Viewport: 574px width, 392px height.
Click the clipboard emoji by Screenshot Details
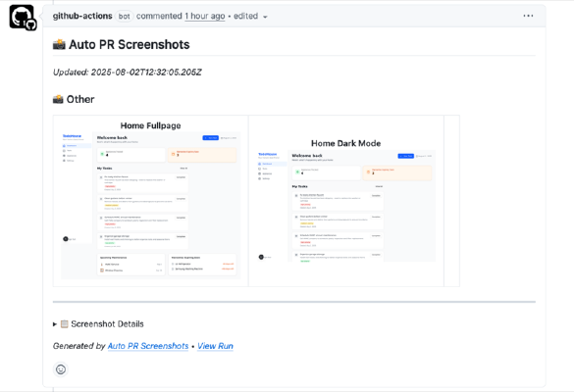[x=64, y=324]
